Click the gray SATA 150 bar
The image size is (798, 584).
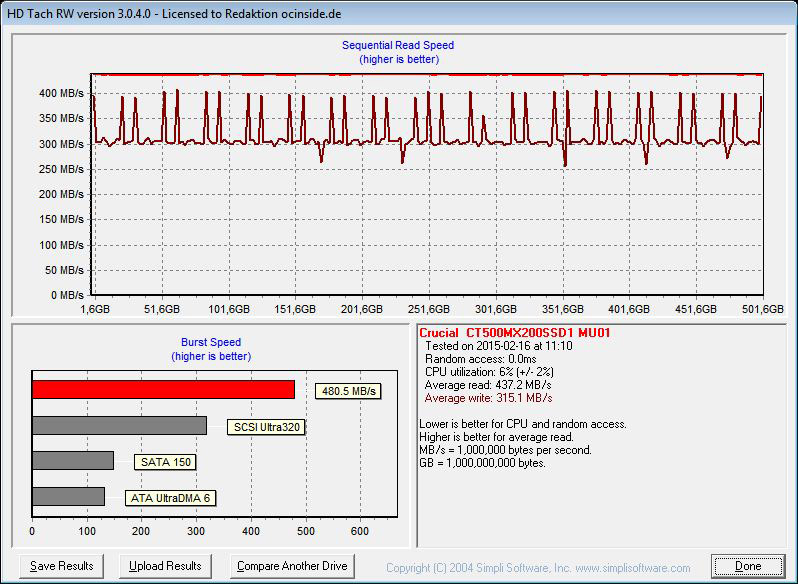click(x=72, y=461)
